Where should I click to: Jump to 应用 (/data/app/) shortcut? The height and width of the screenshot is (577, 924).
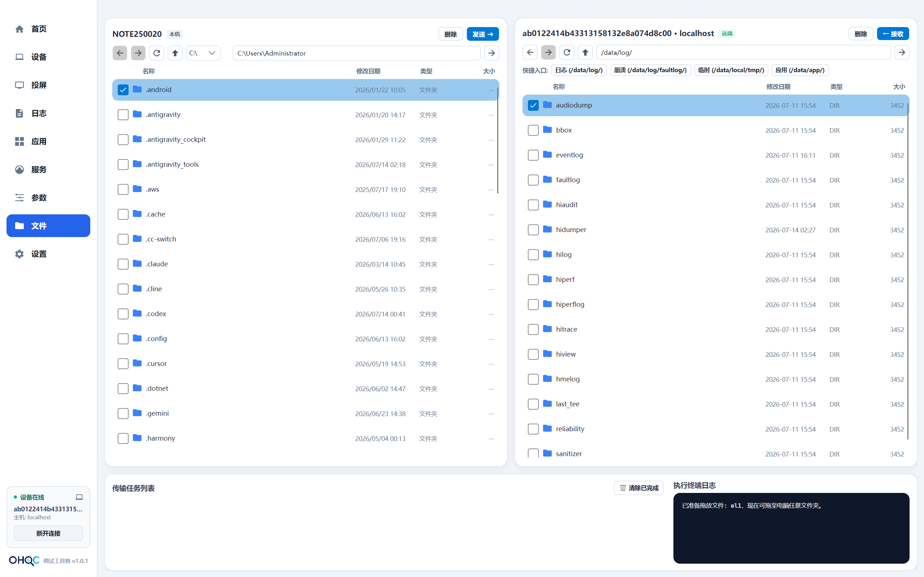pyautogui.click(x=800, y=70)
